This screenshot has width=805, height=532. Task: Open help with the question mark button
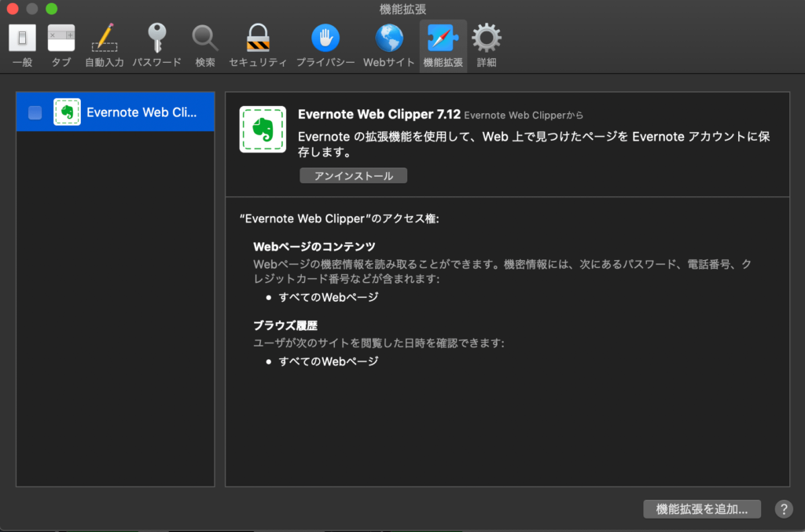[x=784, y=509]
